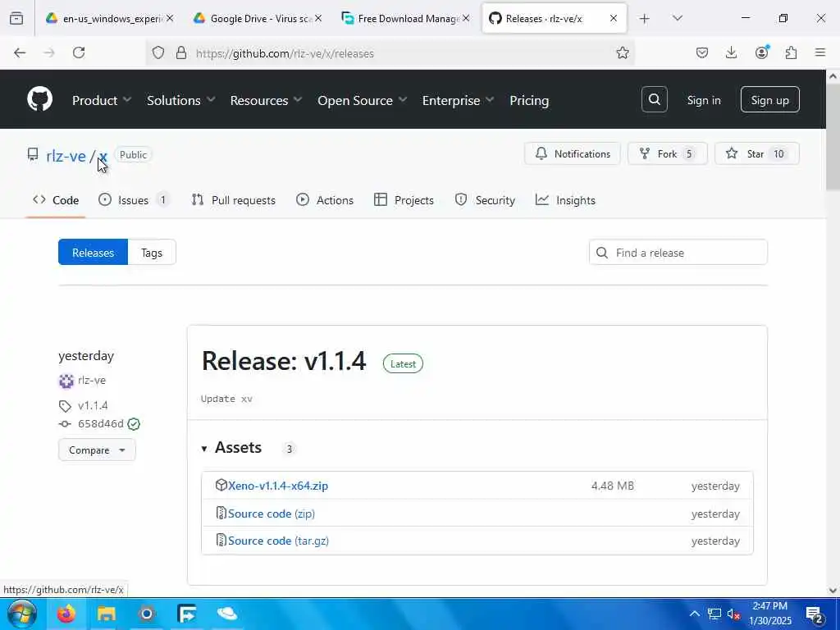Click the Find a release search field
This screenshot has width=840, height=630.
(x=678, y=253)
